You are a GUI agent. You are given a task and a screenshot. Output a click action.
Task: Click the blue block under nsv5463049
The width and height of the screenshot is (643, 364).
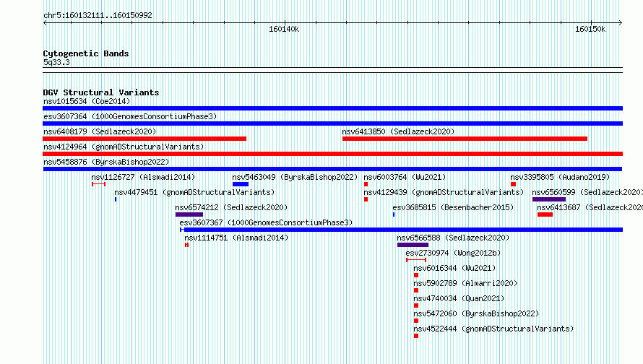point(241,184)
